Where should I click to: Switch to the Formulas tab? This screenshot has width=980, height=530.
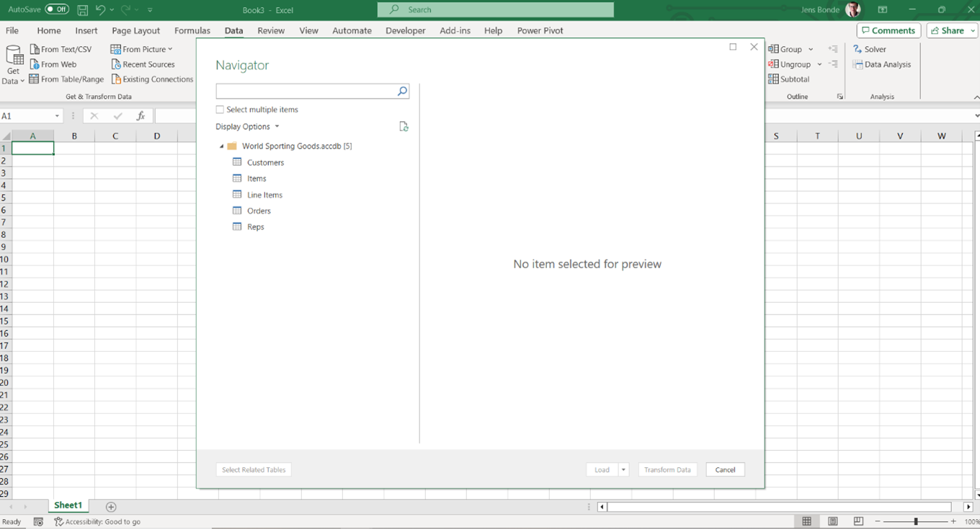(192, 30)
